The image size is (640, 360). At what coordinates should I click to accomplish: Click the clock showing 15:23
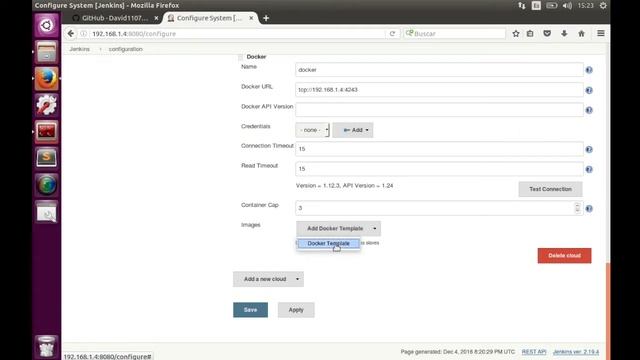click(585, 5)
